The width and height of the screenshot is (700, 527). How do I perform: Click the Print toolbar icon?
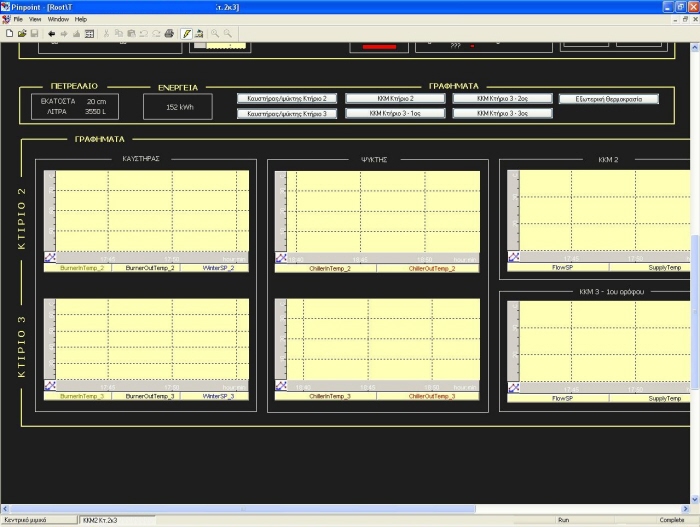click(169, 33)
